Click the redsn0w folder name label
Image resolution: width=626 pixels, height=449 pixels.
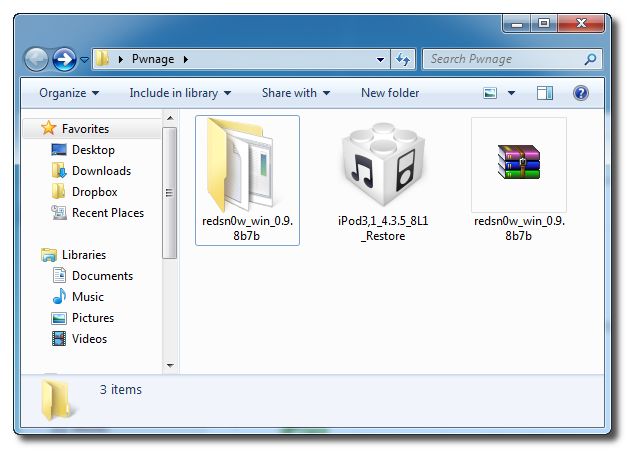(x=247, y=228)
